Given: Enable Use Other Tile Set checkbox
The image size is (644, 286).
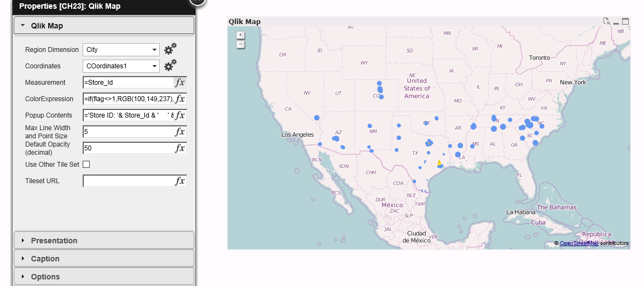Looking at the screenshot, I should [x=86, y=165].
